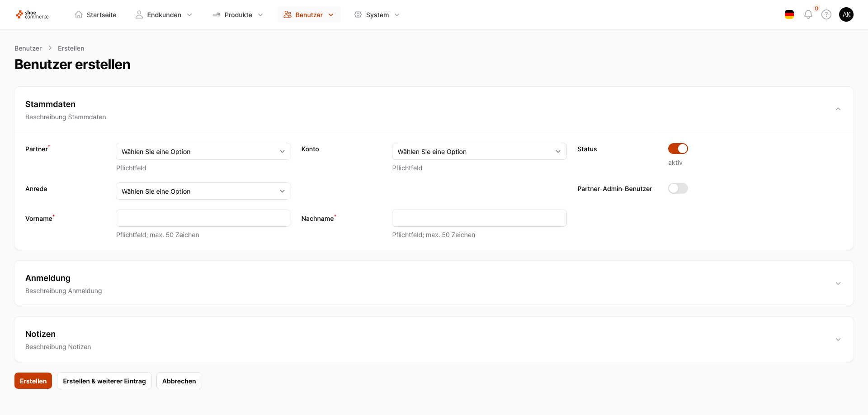
Task: Click the Produkte shoe icon
Action: click(217, 15)
